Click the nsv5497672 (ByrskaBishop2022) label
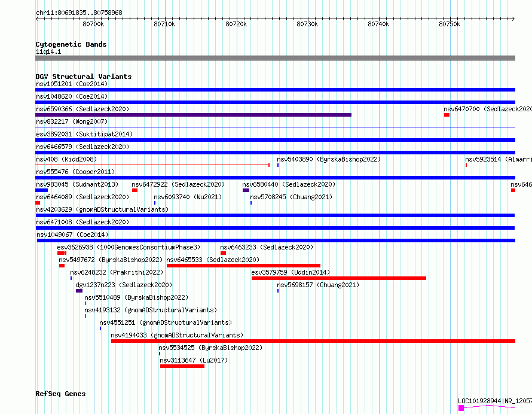 click(111, 260)
